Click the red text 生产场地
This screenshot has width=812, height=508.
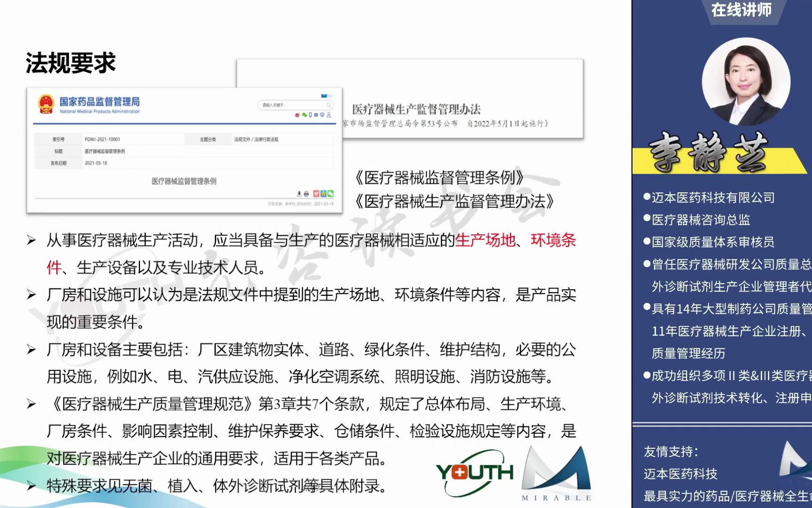point(485,240)
